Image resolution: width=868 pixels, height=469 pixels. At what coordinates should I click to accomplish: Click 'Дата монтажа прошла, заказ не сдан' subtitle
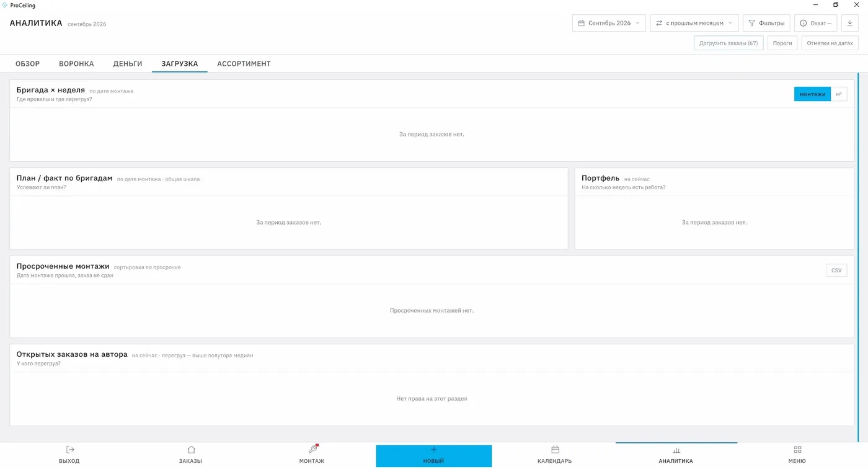coord(65,275)
